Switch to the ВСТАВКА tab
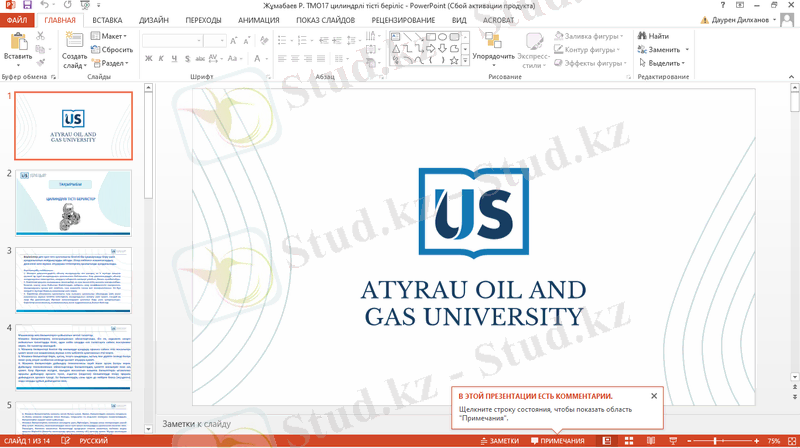Viewport: 800px width, 448px height. pos(107,20)
